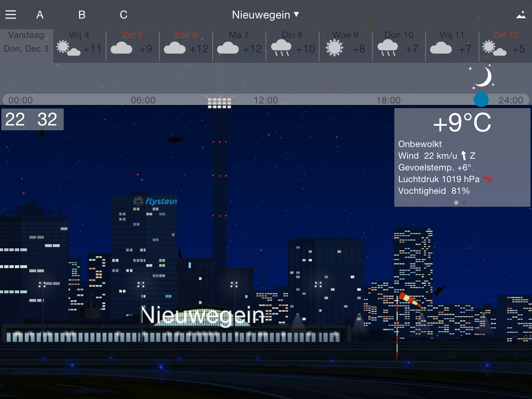Open the landscape picker icon
The height and width of the screenshot is (399, 532).
coord(521,15)
